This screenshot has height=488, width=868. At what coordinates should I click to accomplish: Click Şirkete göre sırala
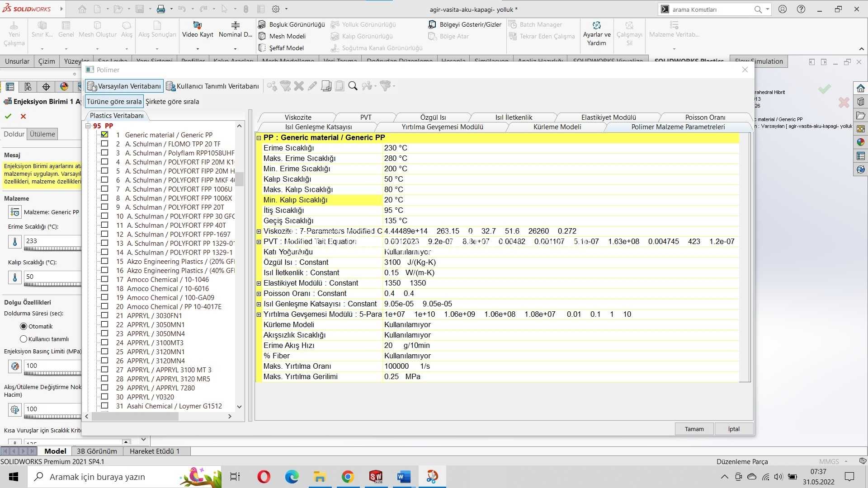[x=172, y=101]
